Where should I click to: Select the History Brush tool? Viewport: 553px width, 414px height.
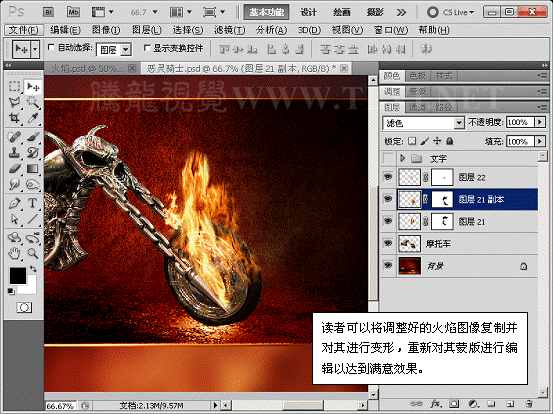click(x=33, y=152)
